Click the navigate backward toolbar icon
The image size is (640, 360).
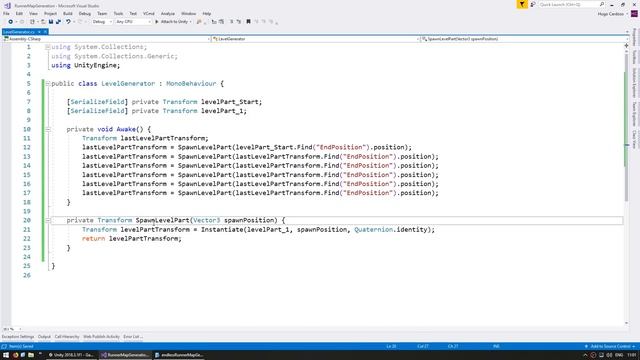tap(11, 22)
